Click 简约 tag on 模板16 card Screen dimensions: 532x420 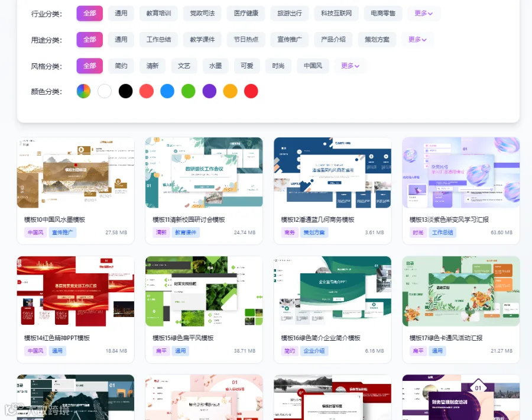tap(290, 351)
